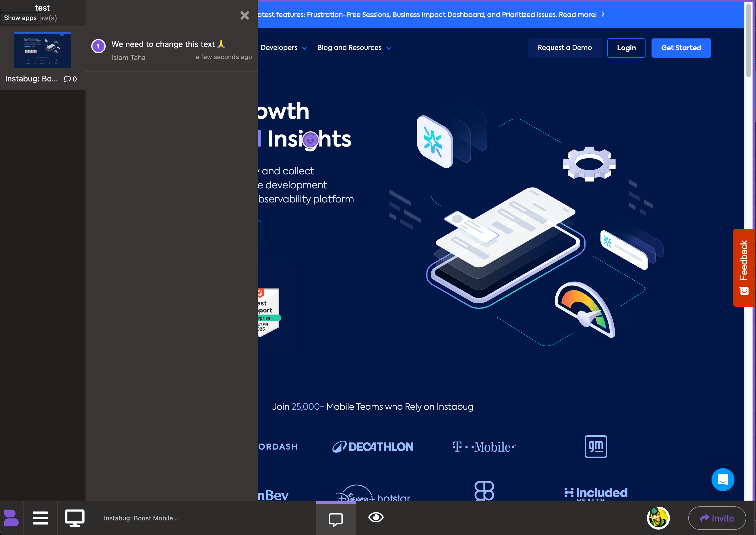Open the hamburger menu in bottom bar
The image size is (756, 535).
[x=40, y=518]
